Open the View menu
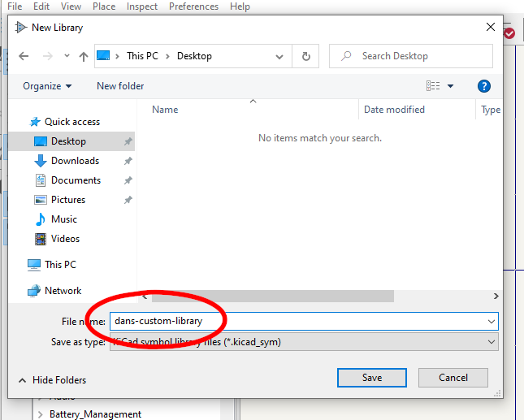 tap(71, 6)
